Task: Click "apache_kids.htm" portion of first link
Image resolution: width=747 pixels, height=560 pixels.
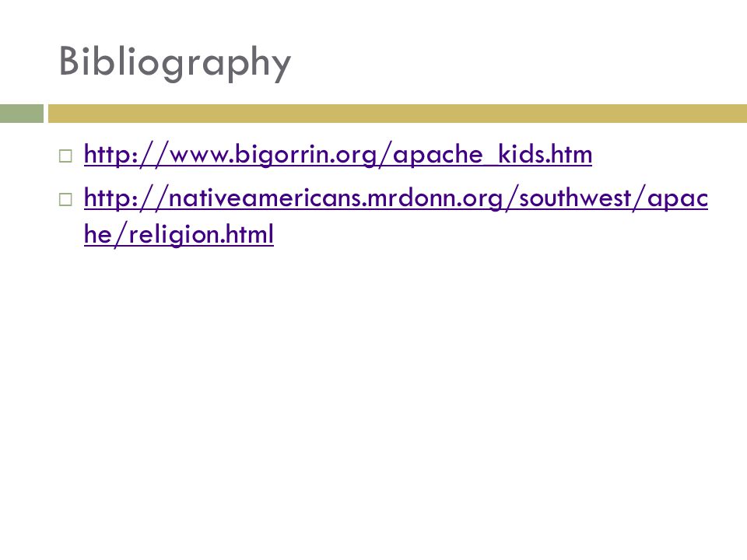Action: [x=493, y=155]
